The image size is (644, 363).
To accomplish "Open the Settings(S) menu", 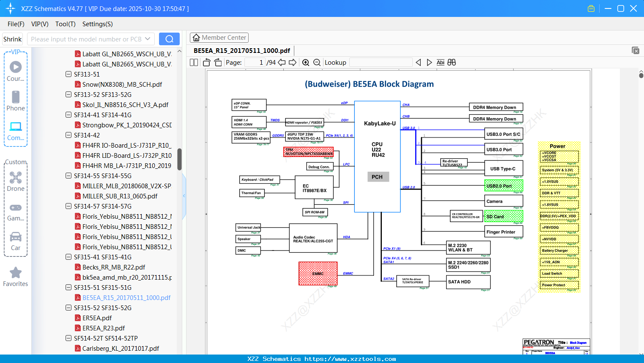I will [98, 24].
